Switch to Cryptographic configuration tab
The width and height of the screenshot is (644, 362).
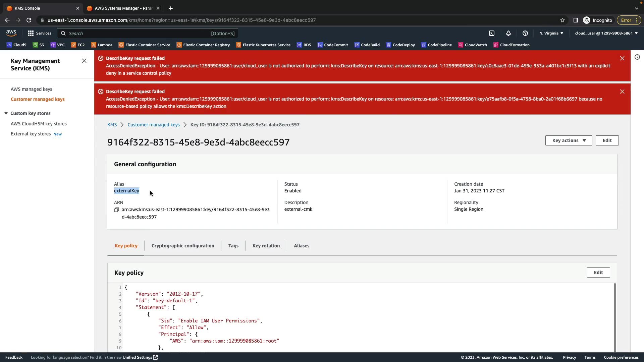click(x=183, y=246)
